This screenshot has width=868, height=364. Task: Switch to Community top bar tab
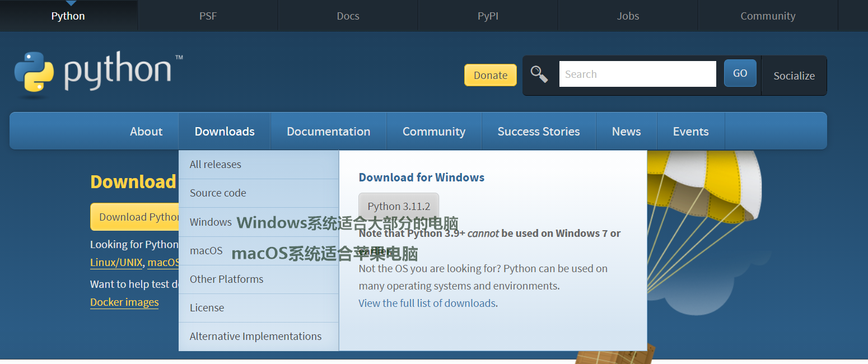(x=768, y=16)
